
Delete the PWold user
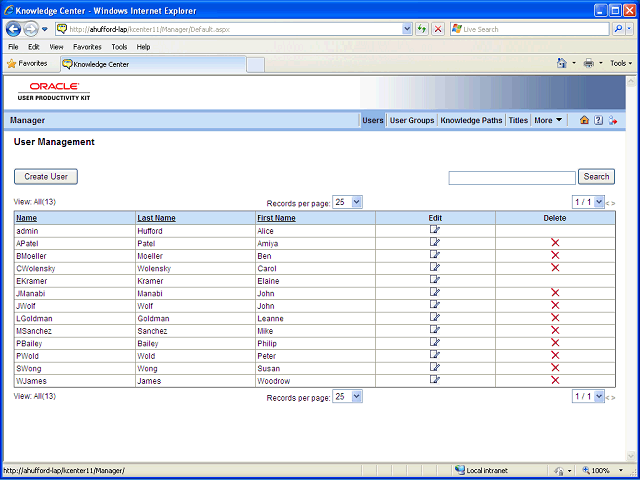pyautogui.click(x=555, y=355)
